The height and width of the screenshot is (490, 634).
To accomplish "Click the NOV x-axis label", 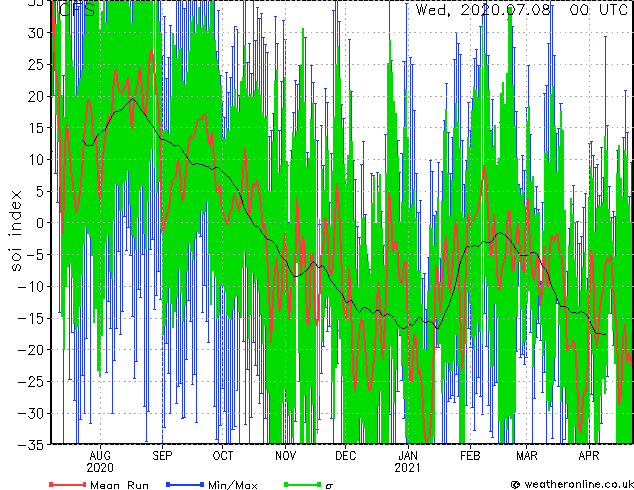I will click(x=285, y=456).
